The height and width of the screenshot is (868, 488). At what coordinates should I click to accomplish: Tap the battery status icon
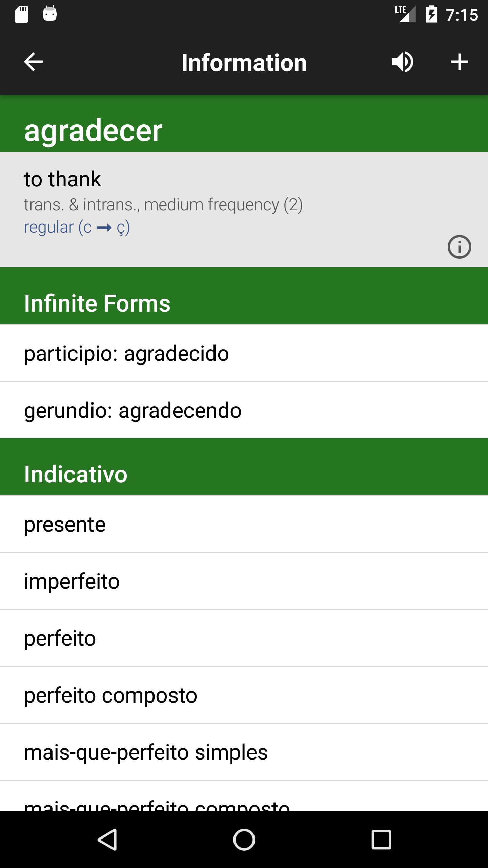431,14
